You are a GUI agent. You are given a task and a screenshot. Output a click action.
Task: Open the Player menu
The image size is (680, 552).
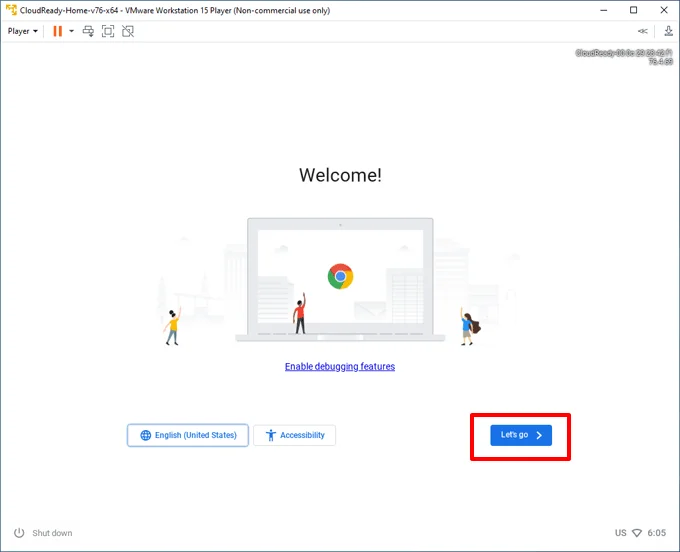point(23,31)
